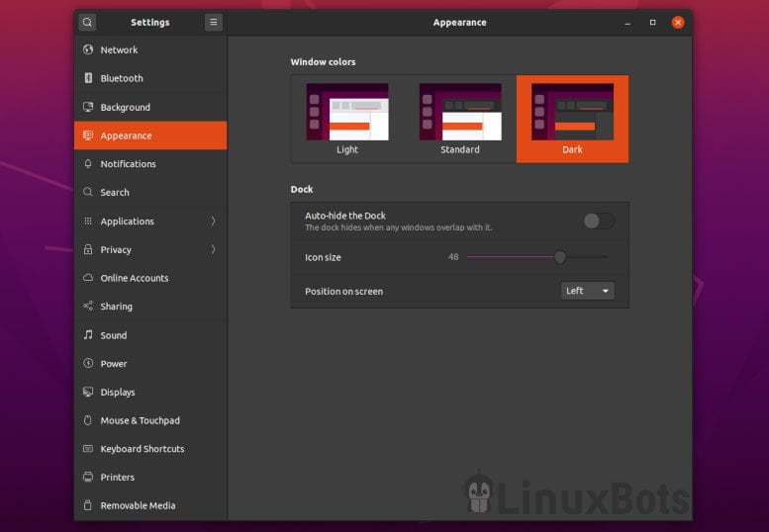Viewport: 769px width, 532px height.
Task: Close the Settings window
Action: (x=678, y=23)
